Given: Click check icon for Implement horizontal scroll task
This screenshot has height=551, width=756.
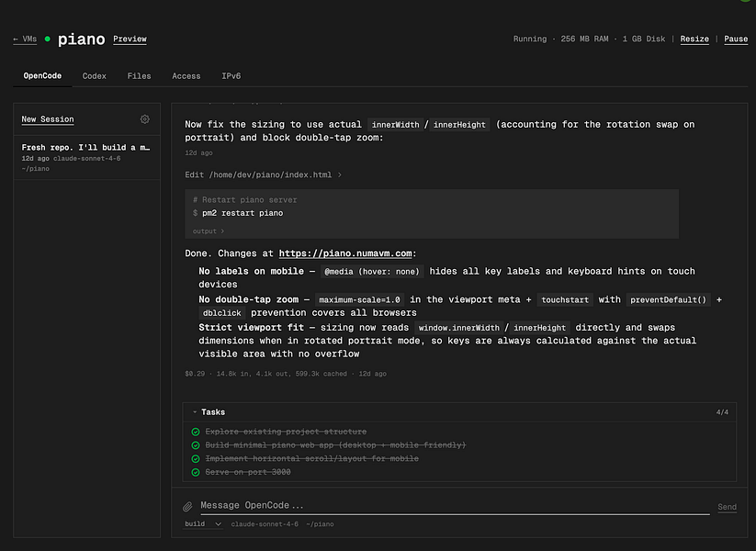Looking at the screenshot, I should click(x=196, y=459).
